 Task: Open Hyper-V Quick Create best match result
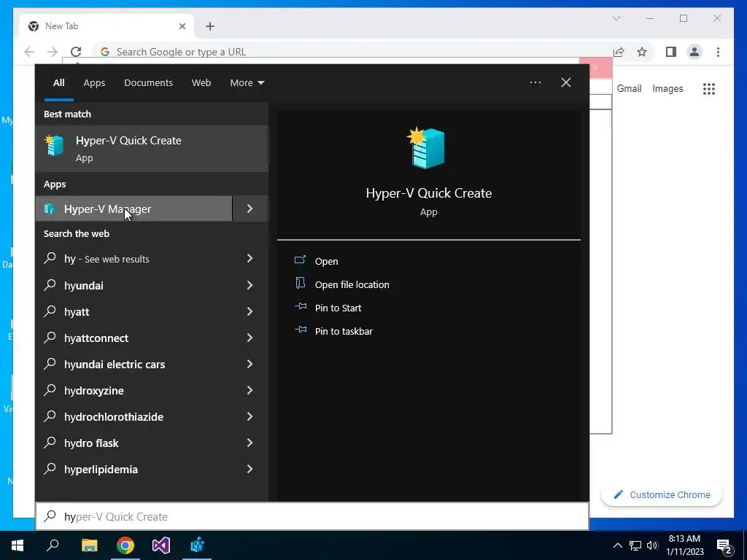click(152, 149)
